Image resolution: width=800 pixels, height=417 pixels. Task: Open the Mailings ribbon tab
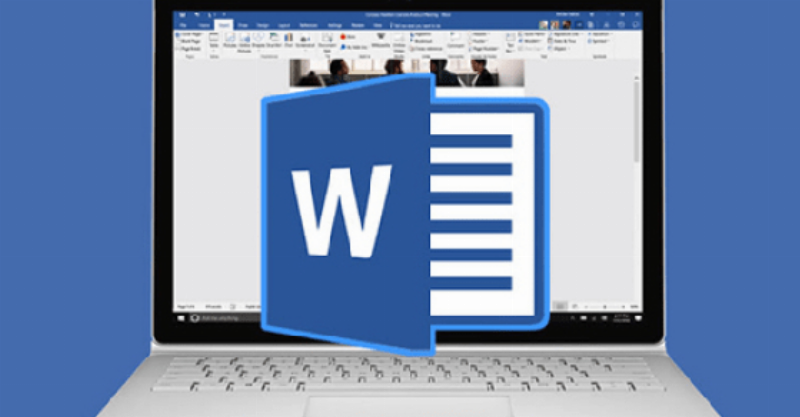335,26
